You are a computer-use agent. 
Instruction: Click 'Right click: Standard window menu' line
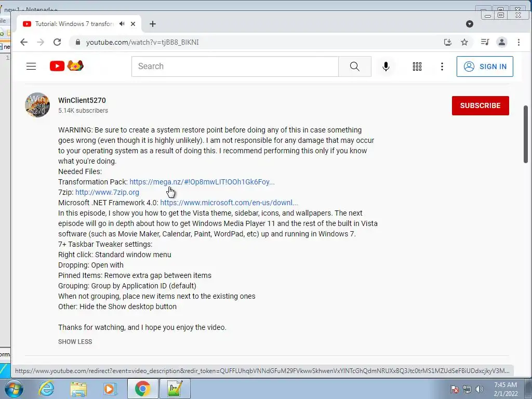coord(115,255)
